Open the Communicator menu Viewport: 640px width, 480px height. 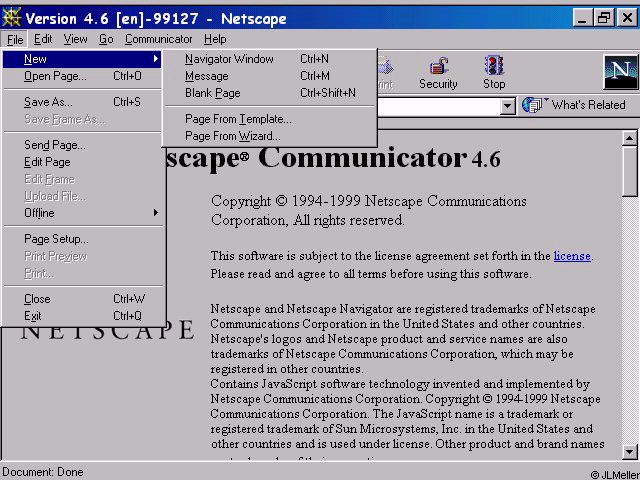[158, 39]
